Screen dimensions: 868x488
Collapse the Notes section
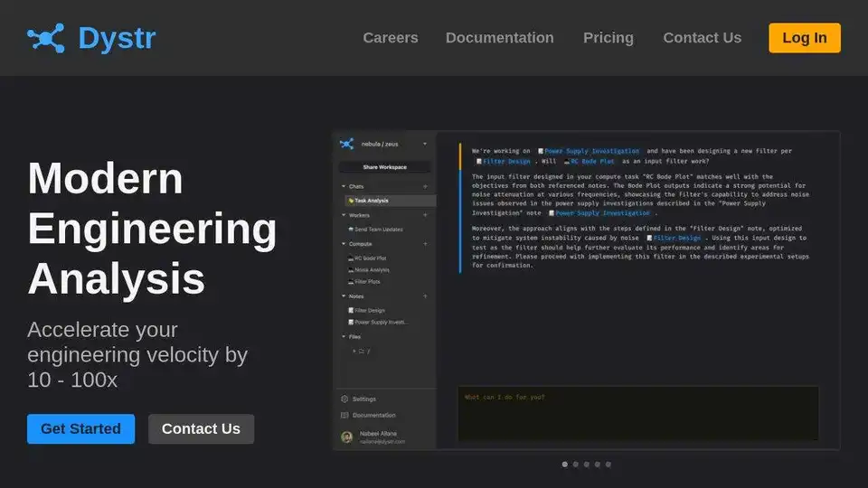[344, 296]
